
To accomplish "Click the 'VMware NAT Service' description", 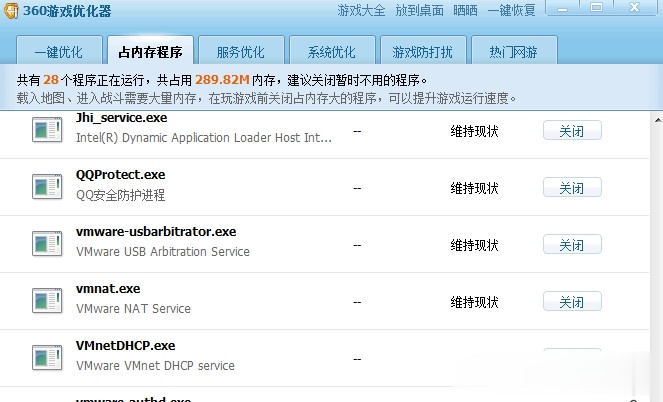I will 133,309.
